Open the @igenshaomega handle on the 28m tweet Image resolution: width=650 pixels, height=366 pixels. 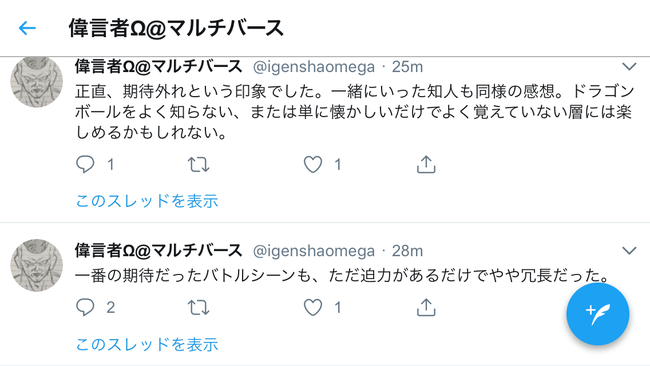314,251
